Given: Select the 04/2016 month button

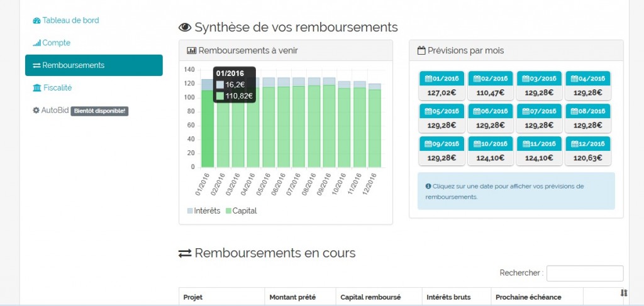Looking at the screenshot, I should tap(588, 85).
